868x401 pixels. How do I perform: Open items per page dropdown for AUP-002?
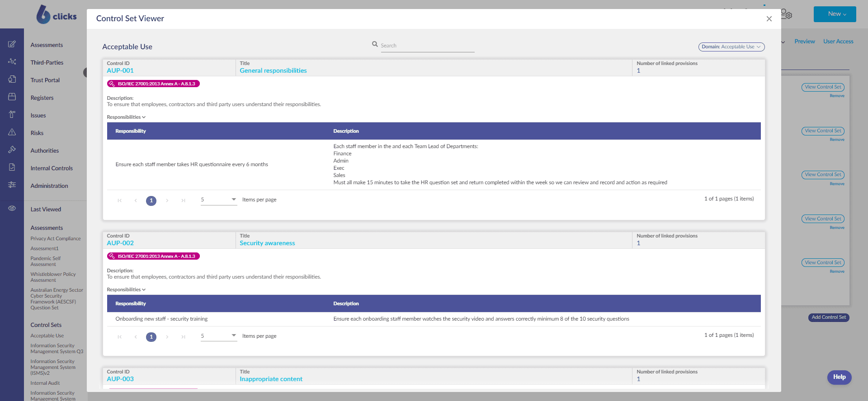pyautogui.click(x=219, y=336)
